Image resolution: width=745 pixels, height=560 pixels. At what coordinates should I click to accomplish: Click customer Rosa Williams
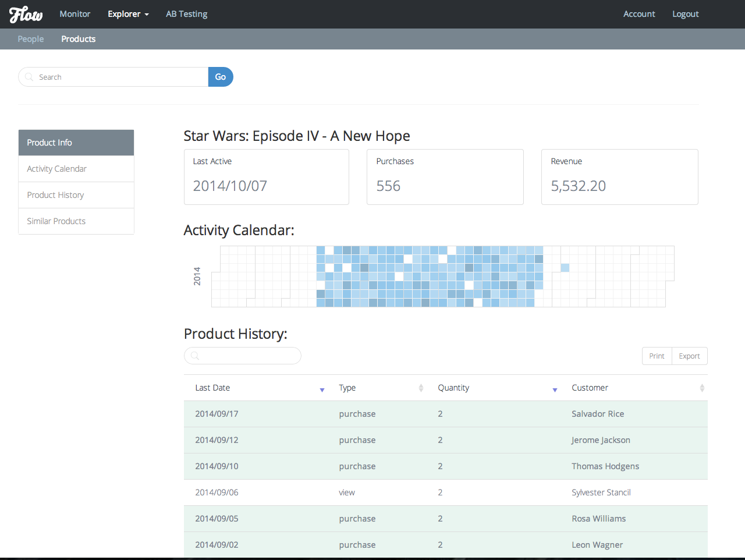click(599, 519)
